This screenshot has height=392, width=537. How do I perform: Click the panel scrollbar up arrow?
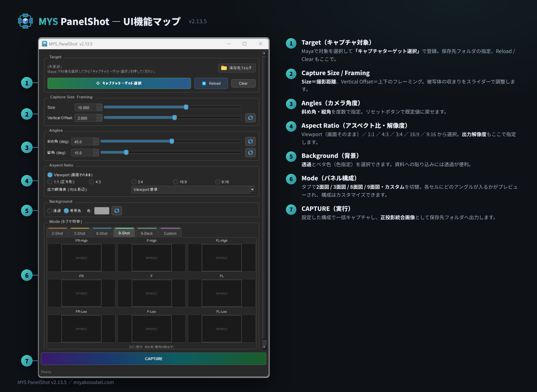[x=264, y=53]
